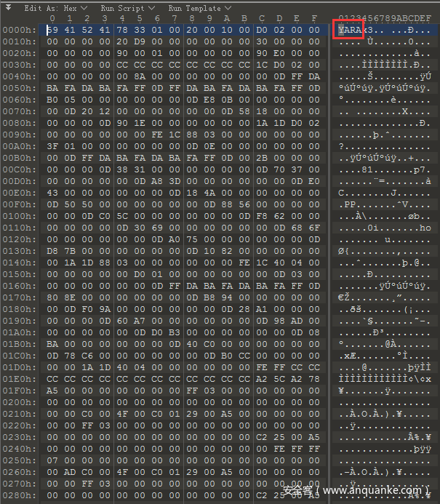The height and width of the screenshot is (504, 440).
Task: Click the hex column header A
Action: pos(227,19)
